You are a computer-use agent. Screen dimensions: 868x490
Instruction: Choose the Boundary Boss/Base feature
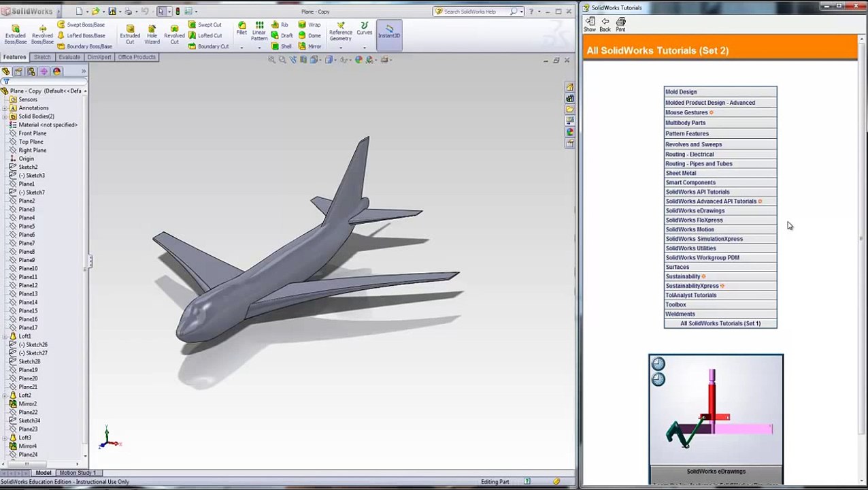coord(84,46)
